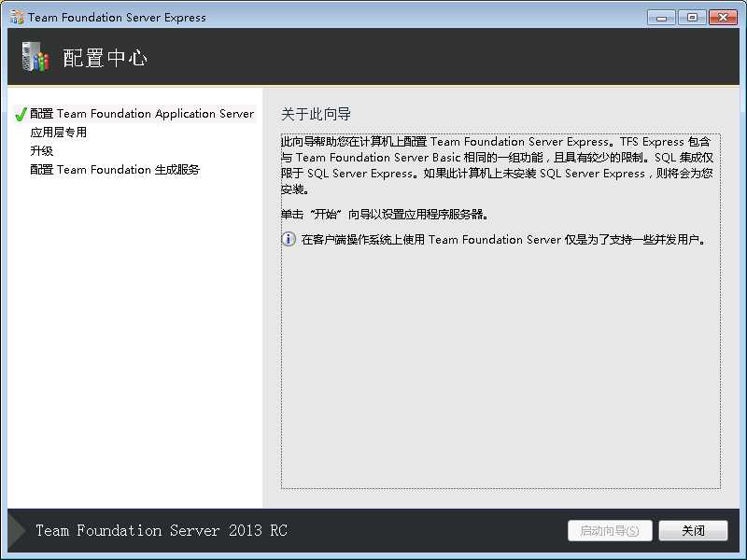Click the 关闭 button
Viewport: 747px width, 560px height.
(x=693, y=530)
